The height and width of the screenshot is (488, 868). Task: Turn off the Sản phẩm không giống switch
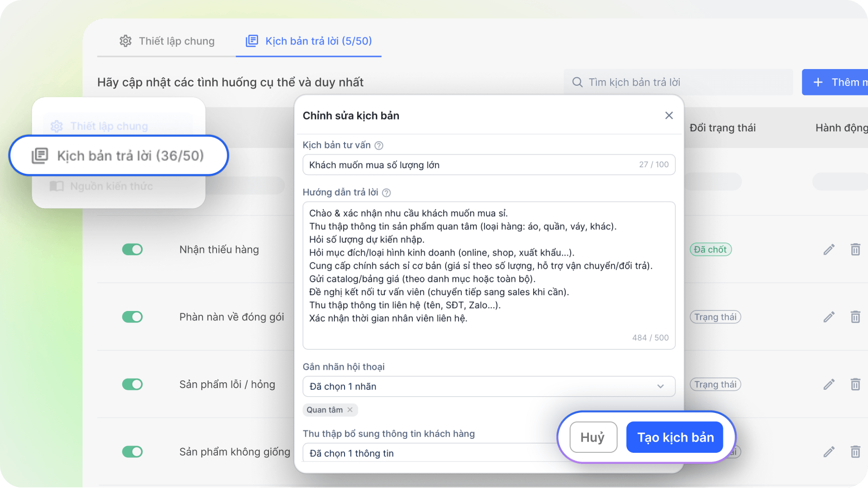(133, 452)
